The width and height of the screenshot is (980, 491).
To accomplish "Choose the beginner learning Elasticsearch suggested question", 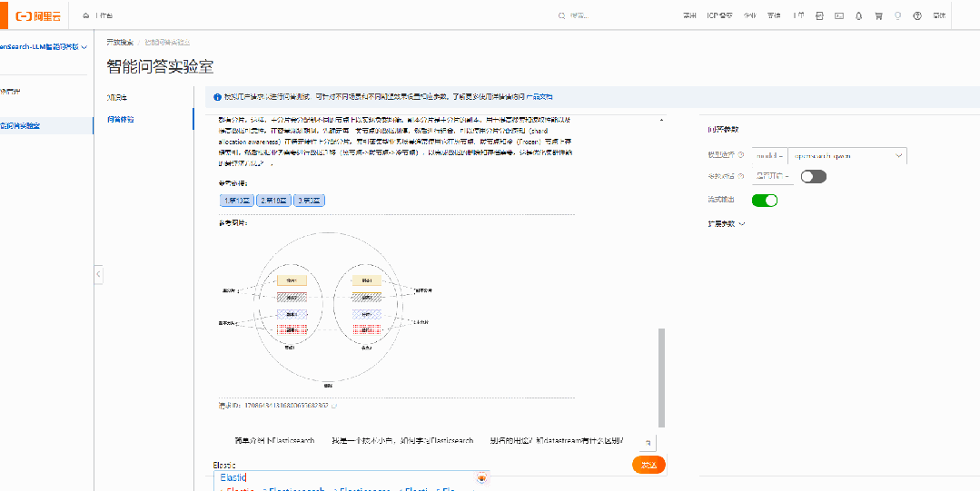I will click(402, 440).
